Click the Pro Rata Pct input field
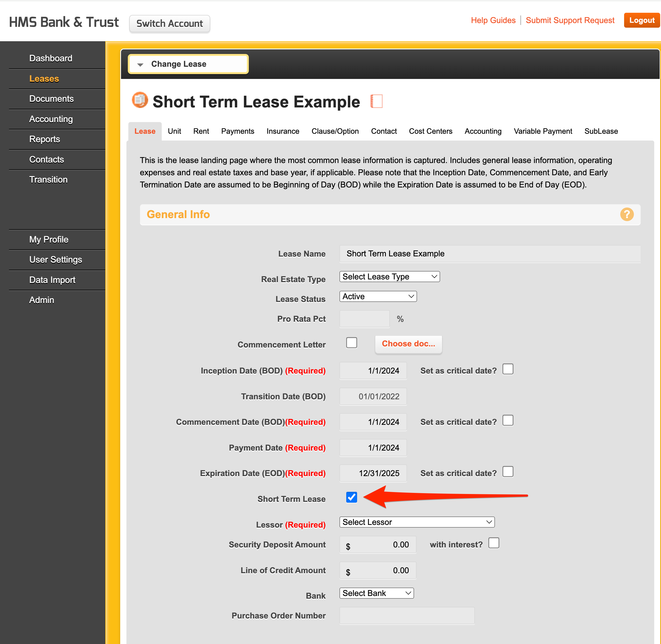The image size is (661, 644). (x=364, y=319)
